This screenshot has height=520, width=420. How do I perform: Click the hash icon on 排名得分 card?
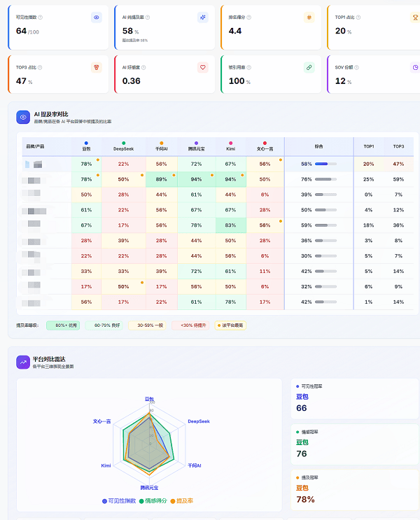click(309, 17)
